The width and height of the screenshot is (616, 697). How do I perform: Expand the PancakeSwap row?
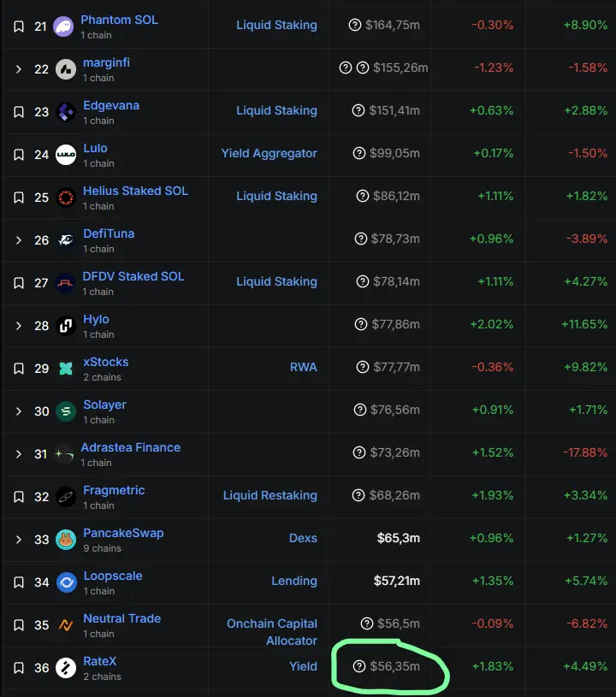(18, 540)
